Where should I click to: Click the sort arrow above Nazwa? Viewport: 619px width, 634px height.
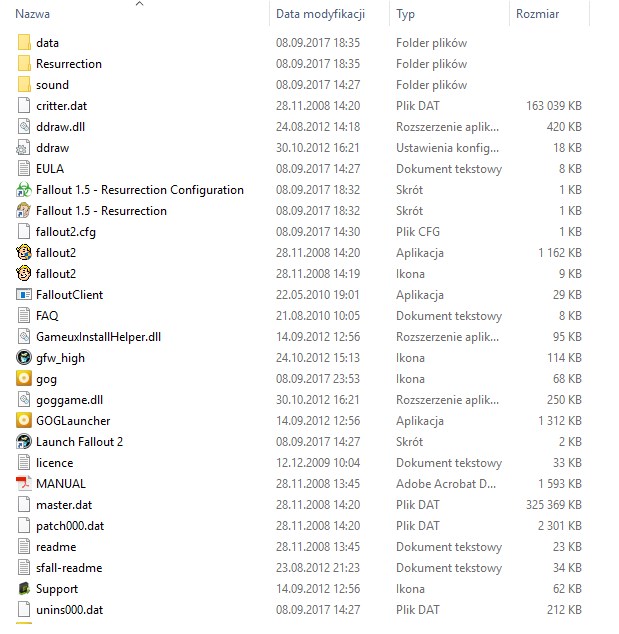coord(139,4)
